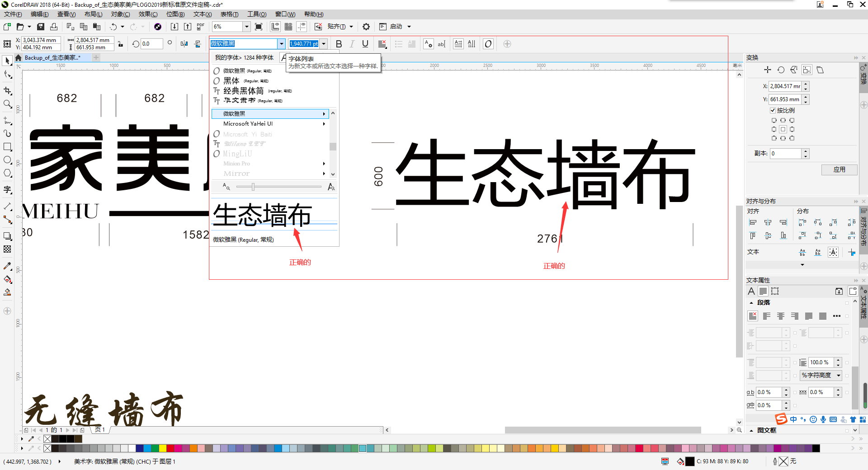
Task: Select the Drop Shadow tool
Action: tap(7, 236)
